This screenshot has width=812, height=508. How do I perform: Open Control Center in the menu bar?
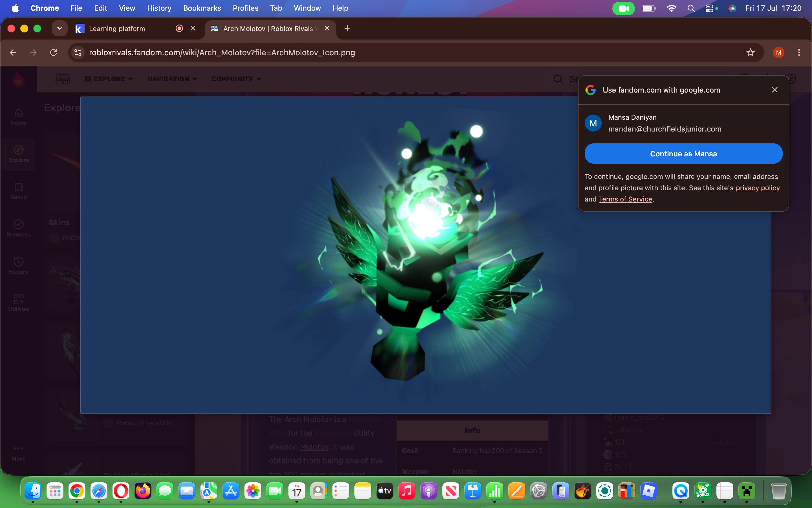pos(709,8)
